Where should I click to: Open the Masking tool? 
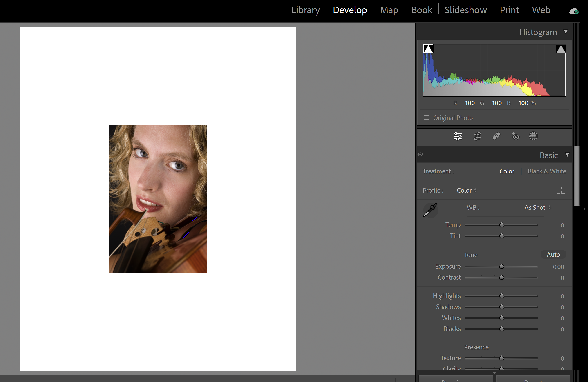[x=533, y=136]
